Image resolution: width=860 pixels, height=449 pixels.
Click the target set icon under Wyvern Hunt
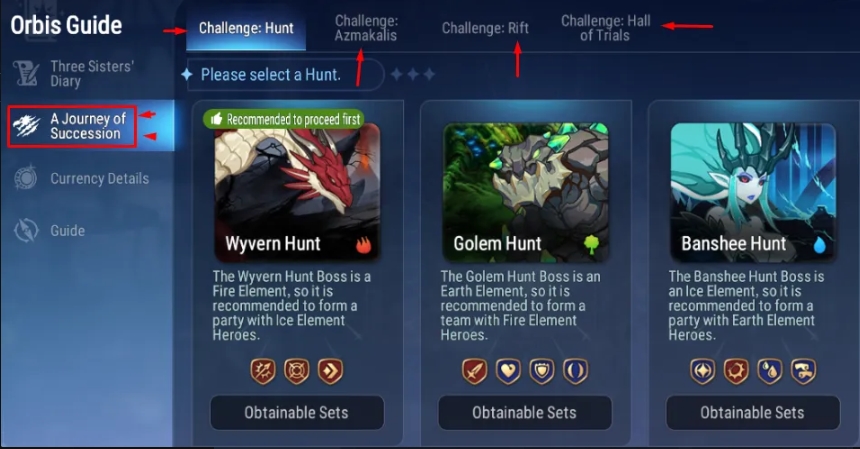297,371
